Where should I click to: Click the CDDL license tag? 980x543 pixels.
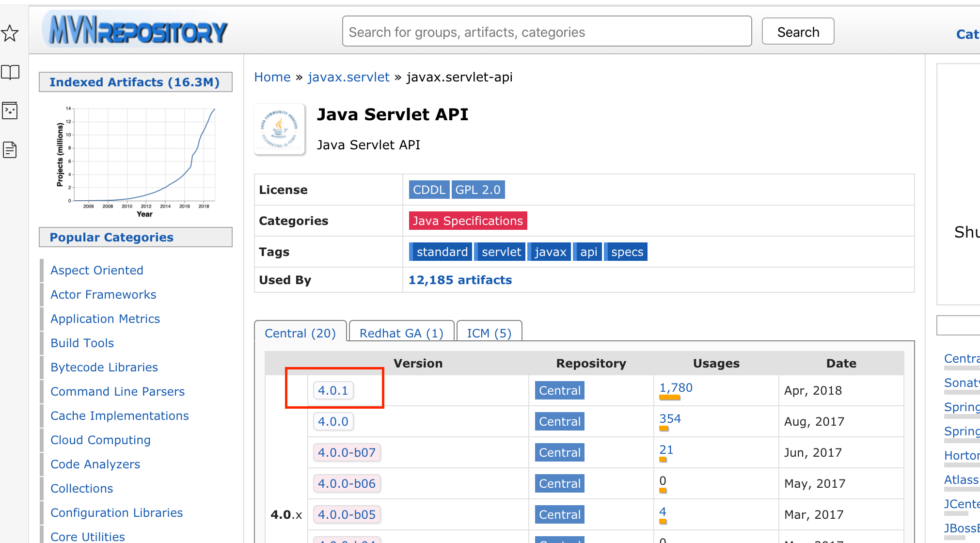(x=429, y=190)
